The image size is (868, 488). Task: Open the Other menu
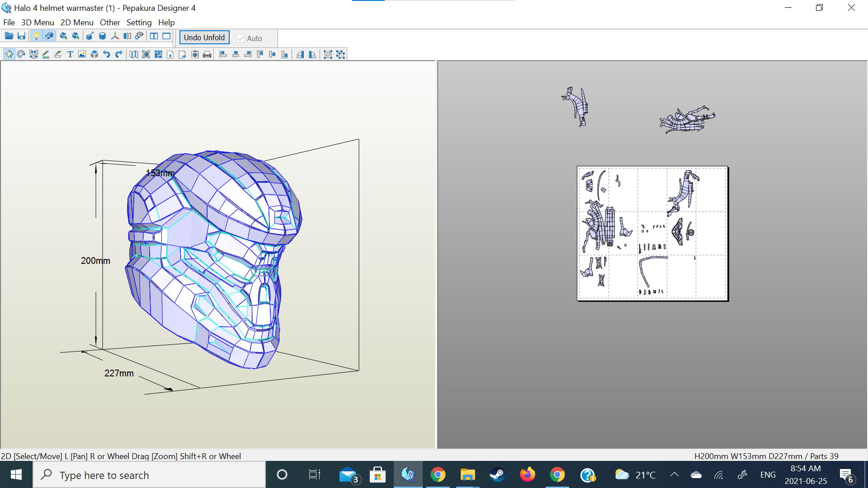[x=110, y=23]
